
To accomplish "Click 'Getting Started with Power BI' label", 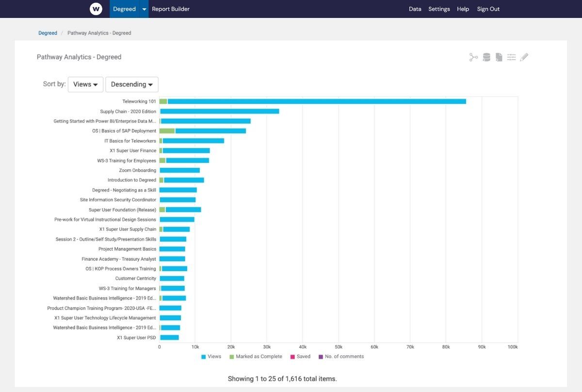I will pos(105,121).
